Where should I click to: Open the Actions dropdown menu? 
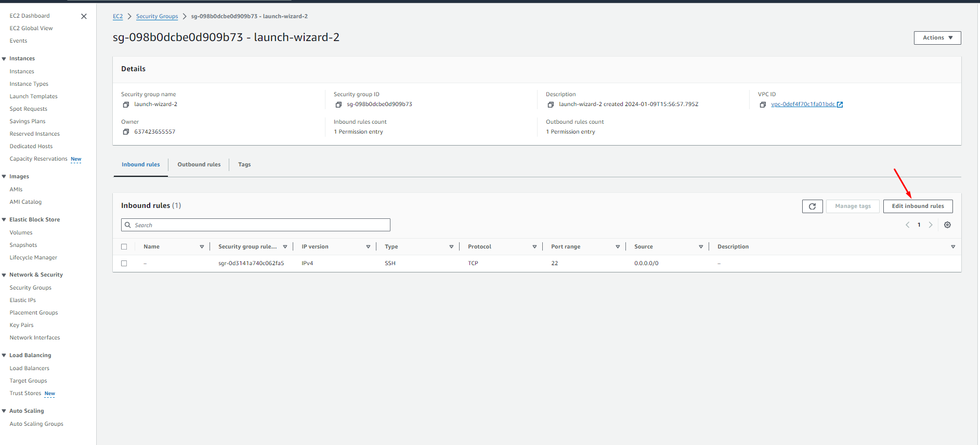coord(937,38)
